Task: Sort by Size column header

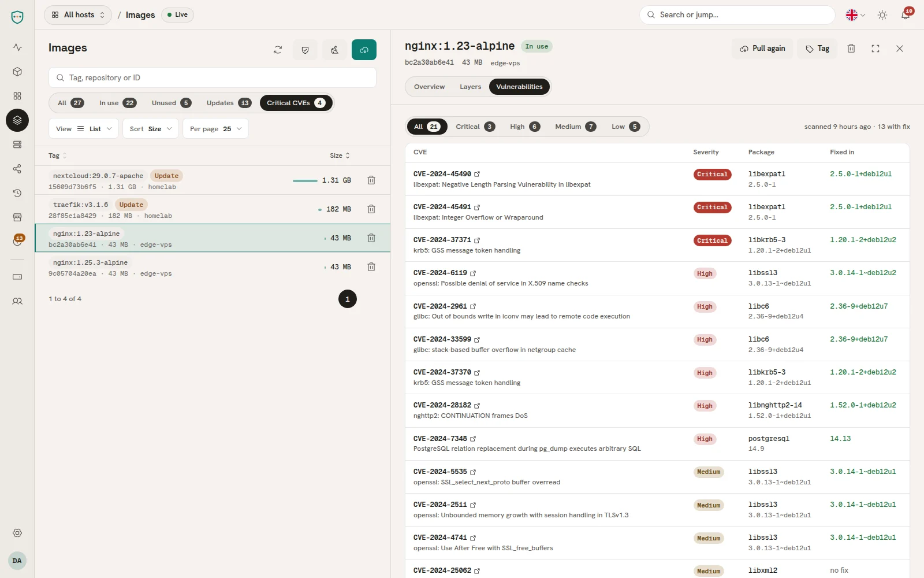Action: point(340,155)
